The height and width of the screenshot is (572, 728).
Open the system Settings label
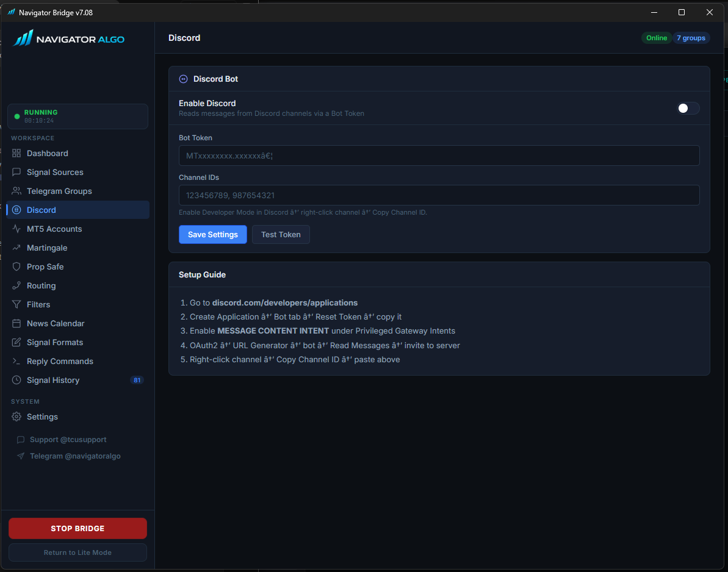point(42,416)
